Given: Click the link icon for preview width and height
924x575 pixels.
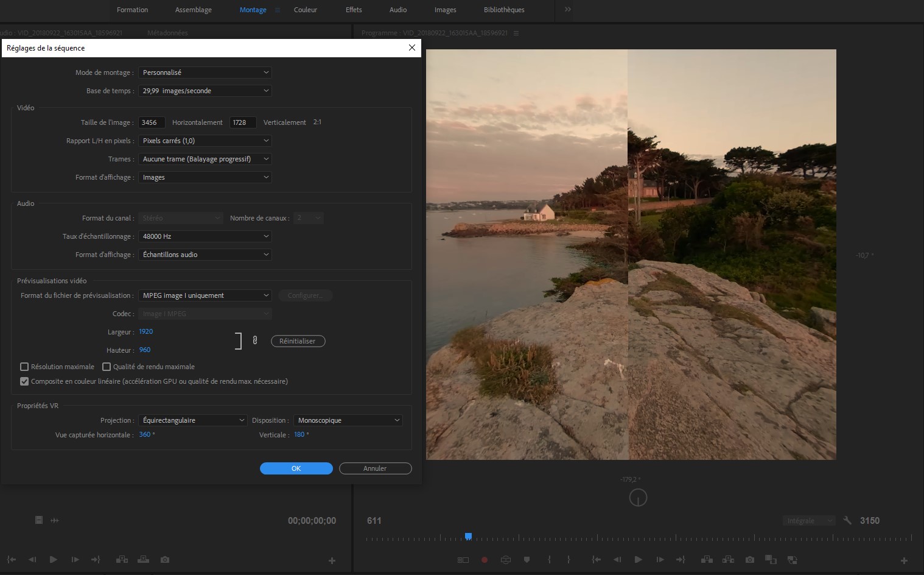Looking at the screenshot, I should 254,340.
